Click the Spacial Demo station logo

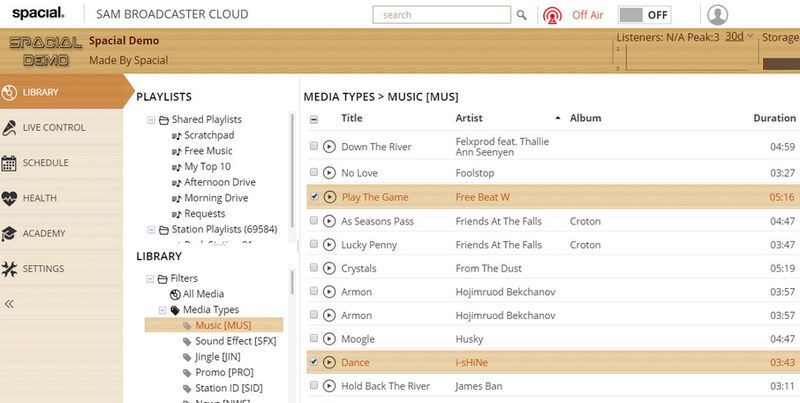[x=40, y=50]
